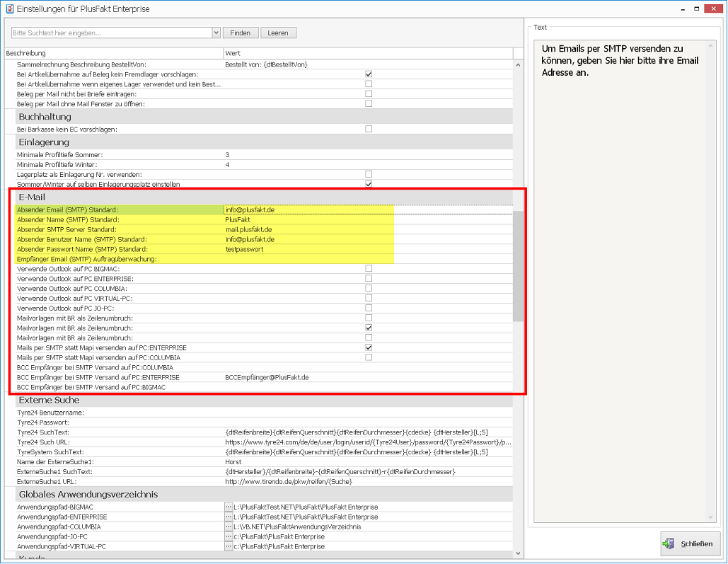728x564 pixels.
Task: Click the value BCCEmpfänger@PlusFakt.de
Action: (x=267, y=377)
